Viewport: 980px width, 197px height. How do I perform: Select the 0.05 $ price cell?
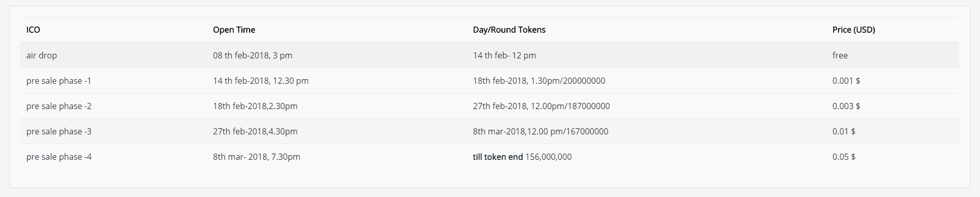pos(844,157)
